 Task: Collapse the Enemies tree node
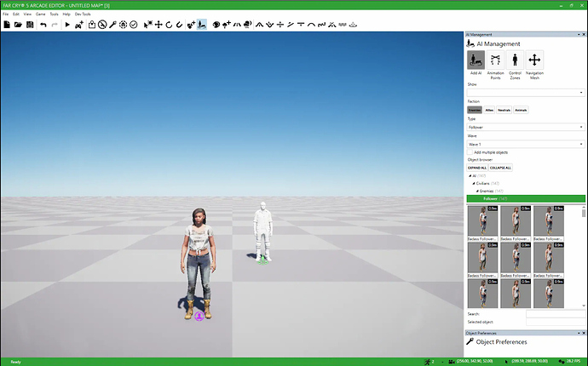(477, 192)
